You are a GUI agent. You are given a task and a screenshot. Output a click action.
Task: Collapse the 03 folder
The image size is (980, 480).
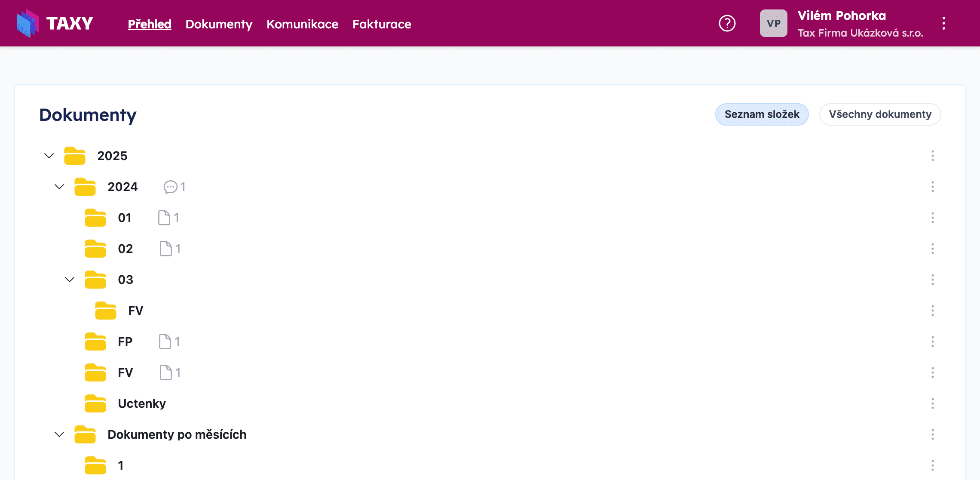69,280
